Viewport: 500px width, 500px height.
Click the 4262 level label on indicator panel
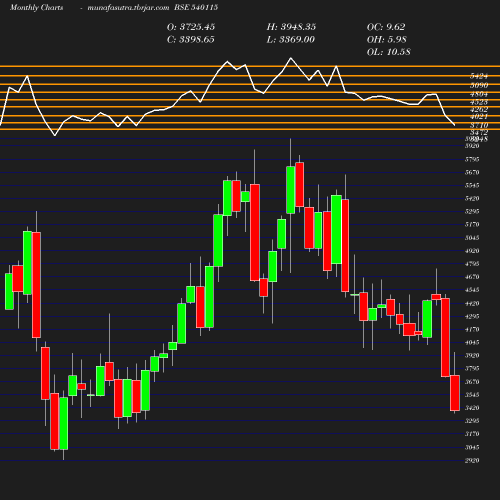[x=479, y=110]
